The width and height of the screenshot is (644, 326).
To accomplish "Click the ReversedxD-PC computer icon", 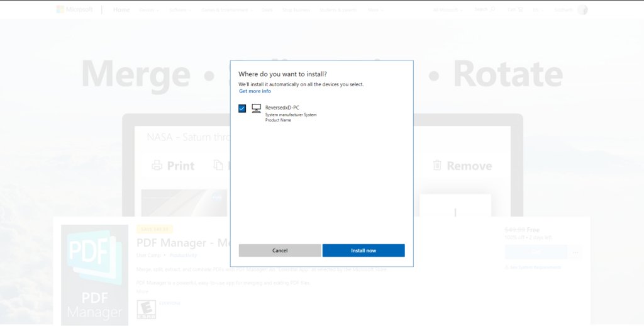I will [257, 108].
